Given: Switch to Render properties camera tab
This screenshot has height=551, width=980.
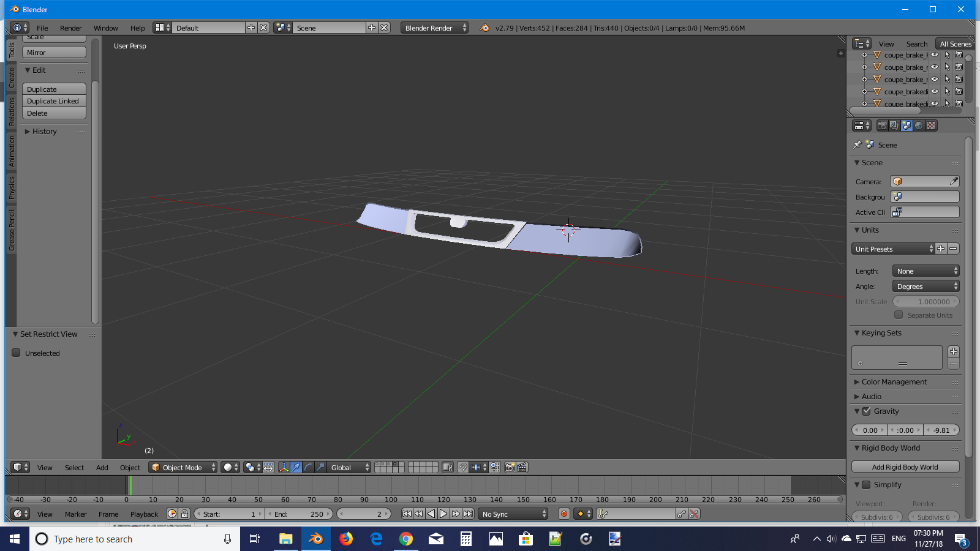Looking at the screenshot, I should click(882, 126).
